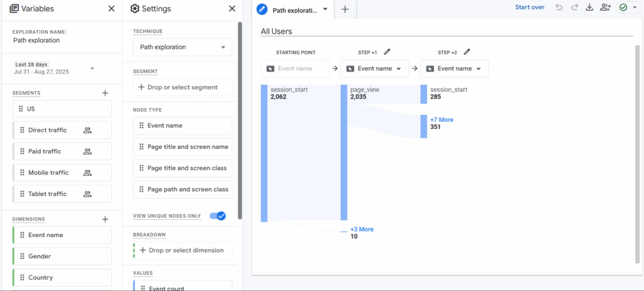Screen dimensions: 644x291
Task: Select the Direct traffic segment
Action: click(62, 131)
